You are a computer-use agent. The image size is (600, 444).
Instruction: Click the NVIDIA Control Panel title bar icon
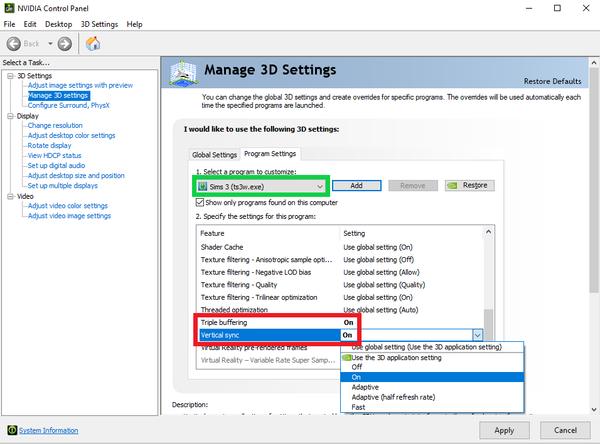(x=9, y=7)
